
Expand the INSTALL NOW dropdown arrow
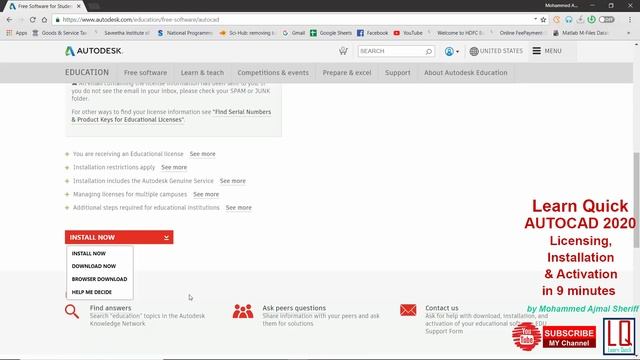tap(167, 238)
